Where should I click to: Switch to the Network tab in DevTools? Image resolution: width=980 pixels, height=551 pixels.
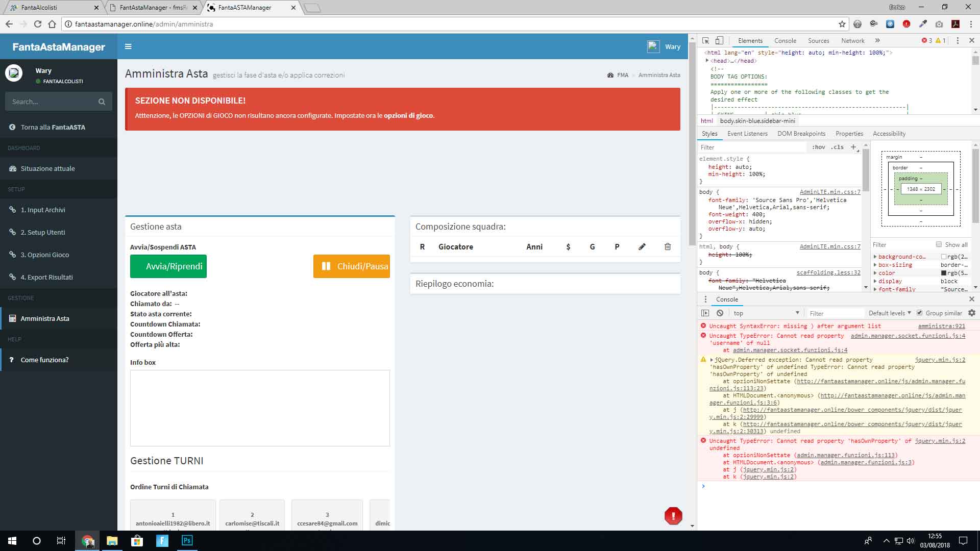(852, 41)
